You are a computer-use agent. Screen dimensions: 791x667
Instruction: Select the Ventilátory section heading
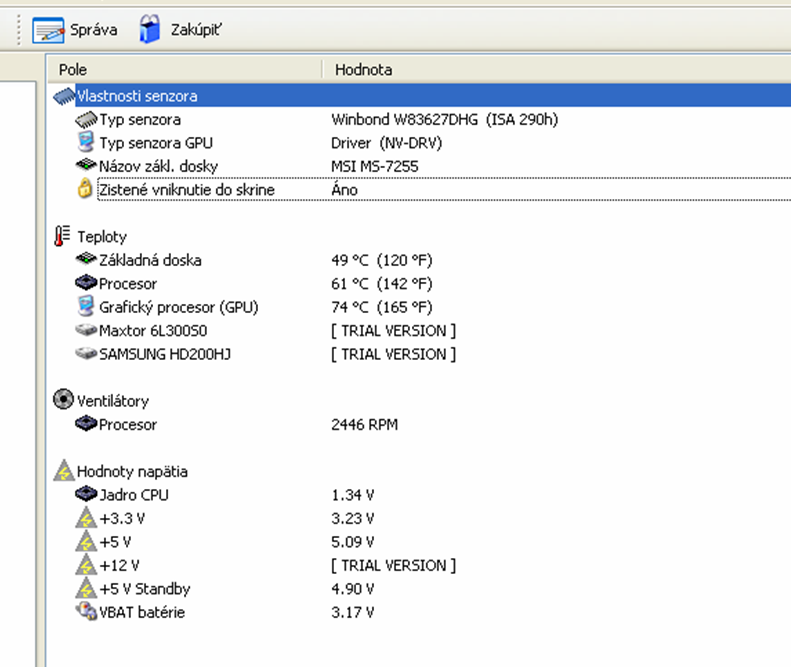(x=113, y=401)
